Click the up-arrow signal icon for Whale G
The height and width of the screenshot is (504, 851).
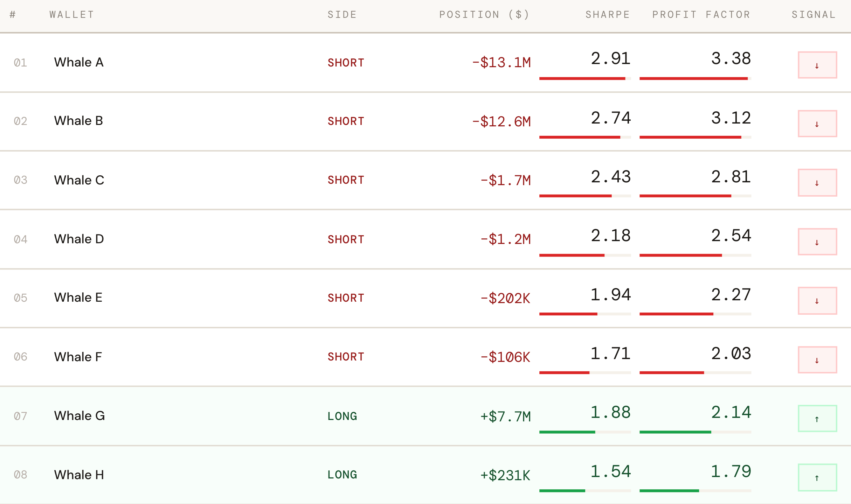pos(817,419)
